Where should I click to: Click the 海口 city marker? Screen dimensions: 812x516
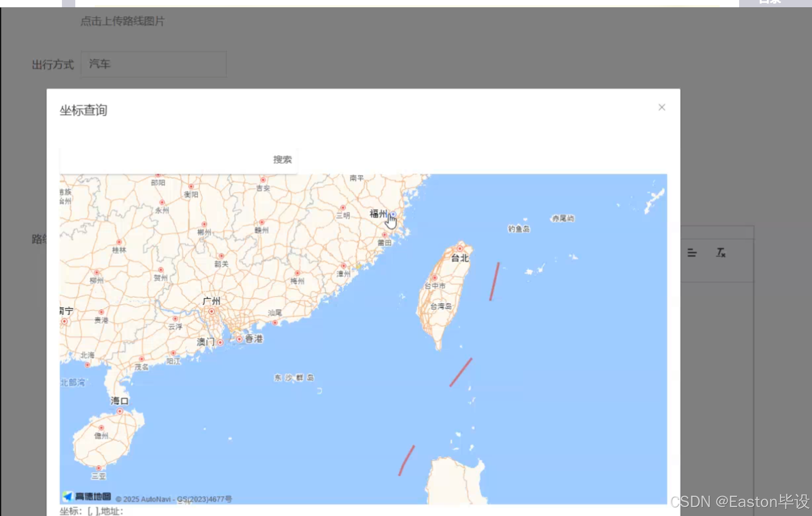pyautogui.click(x=120, y=411)
